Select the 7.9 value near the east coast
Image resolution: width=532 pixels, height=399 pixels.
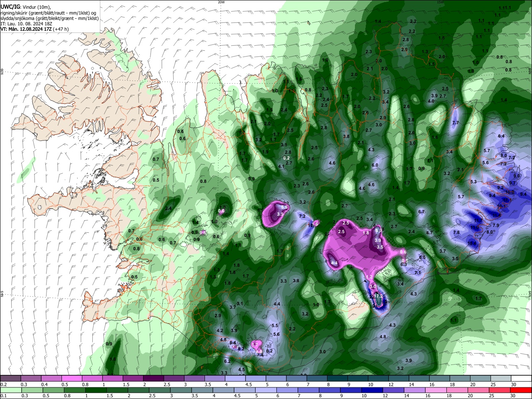(x=495, y=225)
